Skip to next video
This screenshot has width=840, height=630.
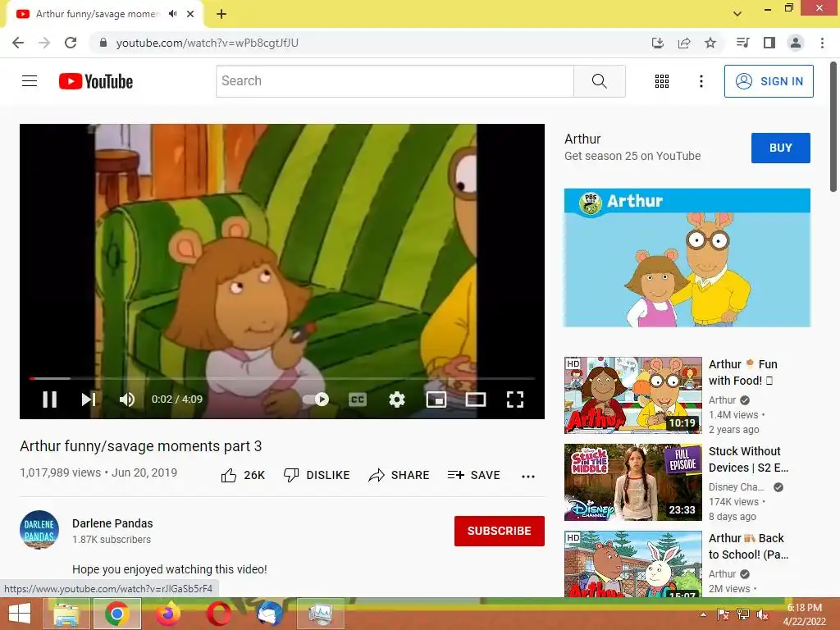coord(89,399)
